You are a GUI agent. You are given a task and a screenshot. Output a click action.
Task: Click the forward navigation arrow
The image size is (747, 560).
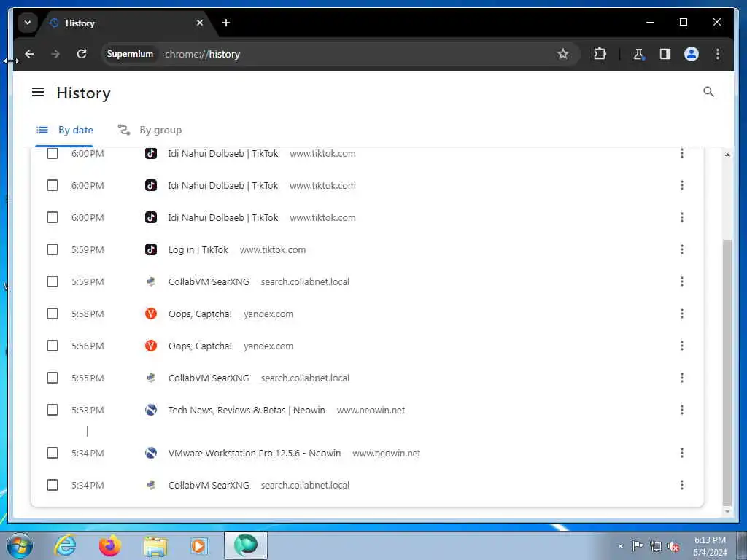click(x=55, y=54)
